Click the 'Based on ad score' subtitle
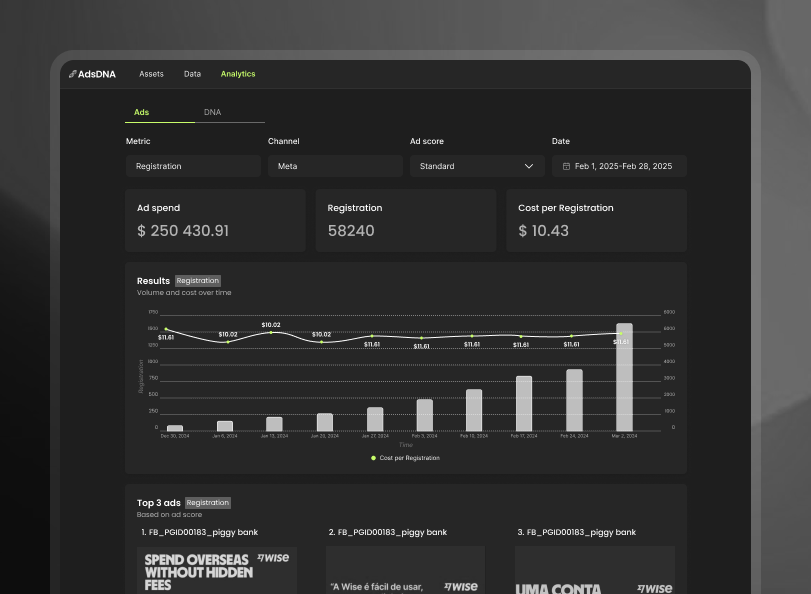The width and height of the screenshot is (811, 594). click(x=169, y=514)
